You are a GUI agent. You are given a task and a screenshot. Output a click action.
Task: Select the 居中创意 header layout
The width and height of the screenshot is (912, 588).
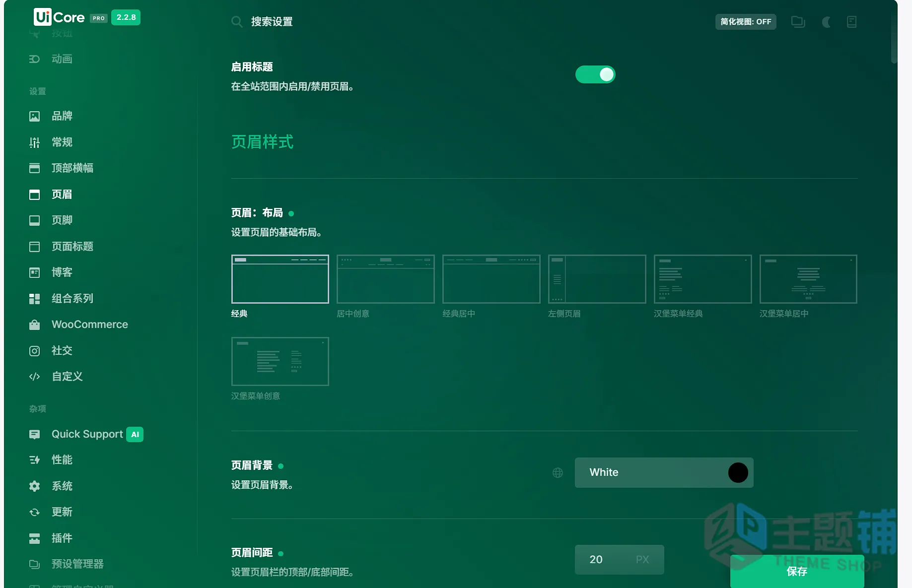pyautogui.click(x=385, y=279)
